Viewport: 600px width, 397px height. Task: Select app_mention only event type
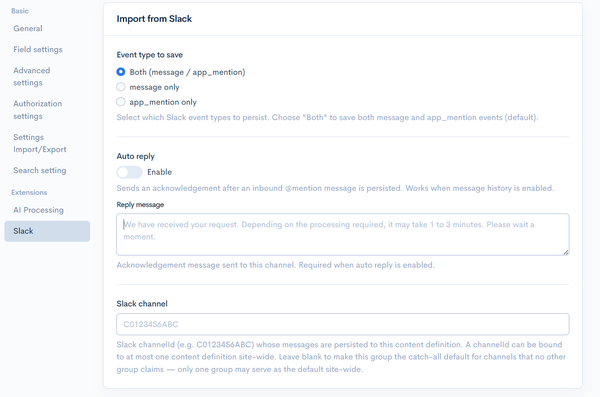(121, 102)
